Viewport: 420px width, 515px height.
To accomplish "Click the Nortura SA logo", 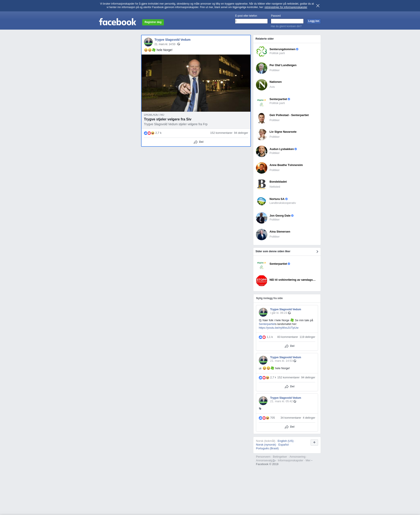I will pyautogui.click(x=262, y=201).
